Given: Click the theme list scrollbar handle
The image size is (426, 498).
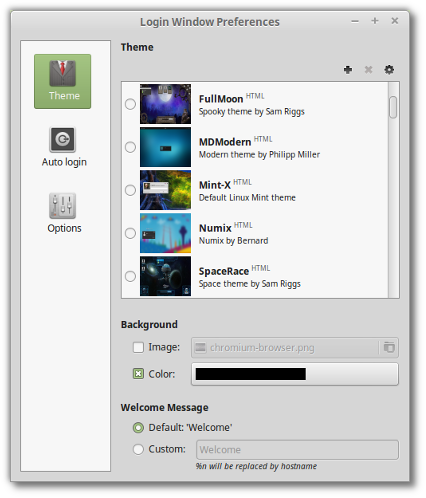Looking at the screenshot, I should coord(393,107).
